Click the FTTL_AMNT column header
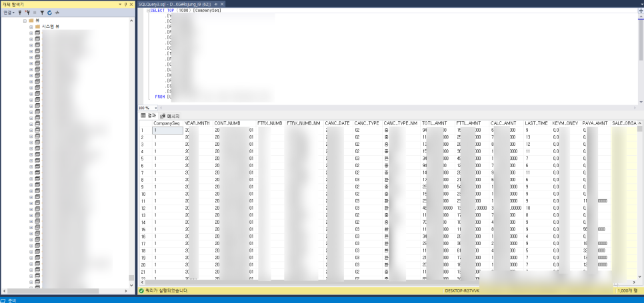The image size is (644, 303). coord(472,123)
